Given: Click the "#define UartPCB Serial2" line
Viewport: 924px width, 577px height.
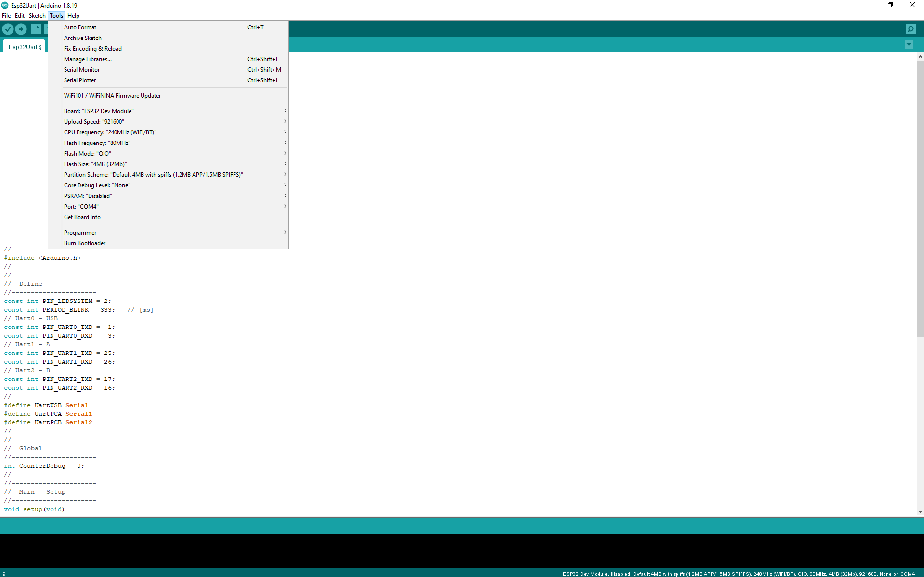Looking at the screenshot, I should (48, 422).
